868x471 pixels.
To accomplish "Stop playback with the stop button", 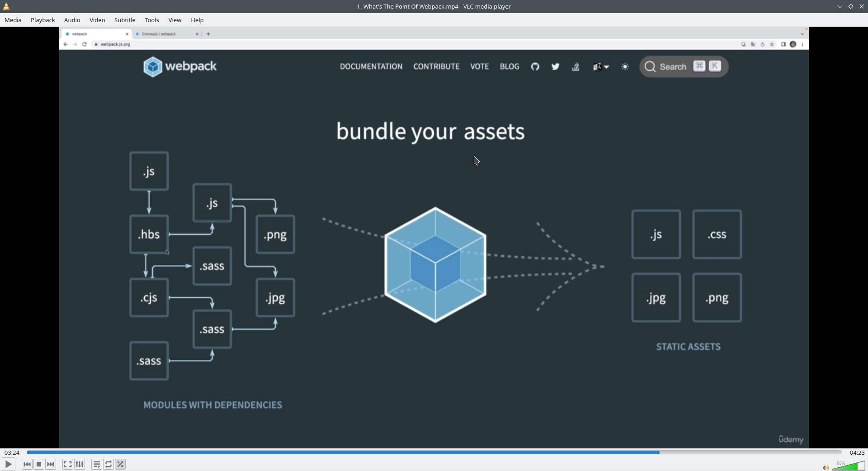I will click(39, 464).
